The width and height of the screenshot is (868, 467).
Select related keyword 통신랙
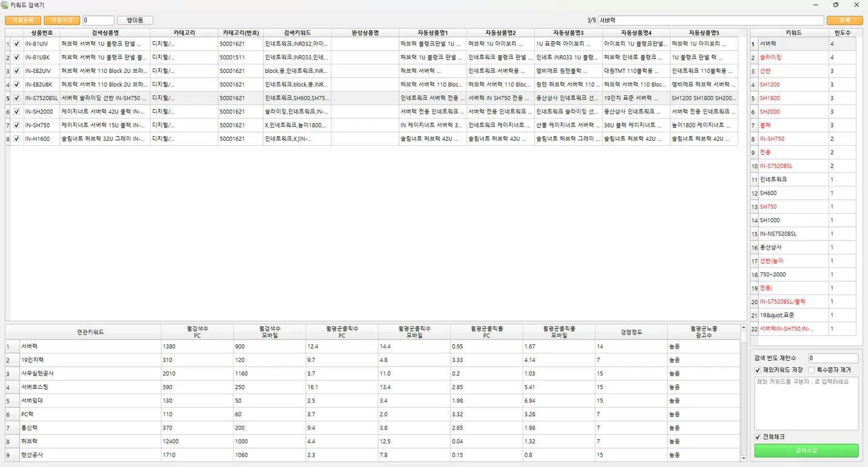pos(90,428)
